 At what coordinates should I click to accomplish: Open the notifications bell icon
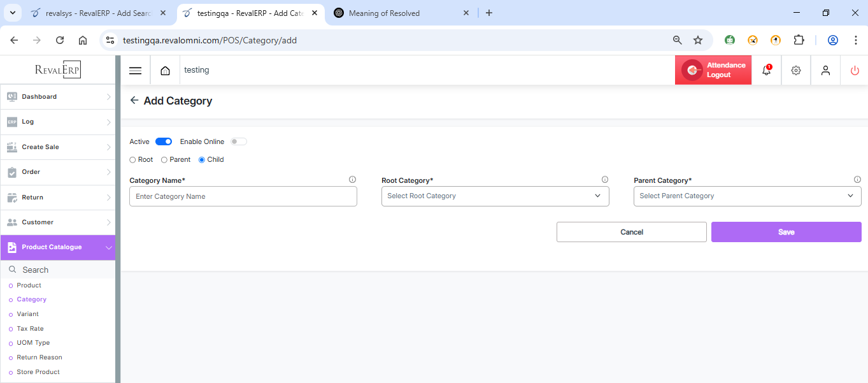pyautogui.click(x=766, y=71)
